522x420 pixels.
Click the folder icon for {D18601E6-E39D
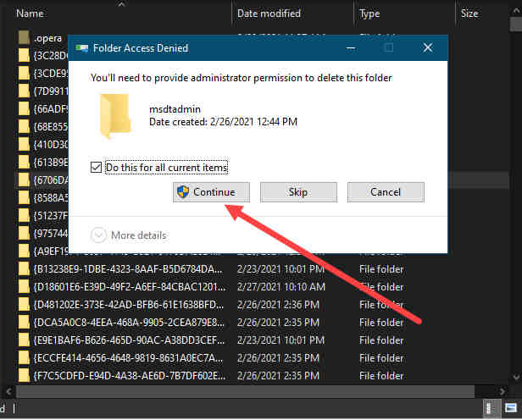24,287
